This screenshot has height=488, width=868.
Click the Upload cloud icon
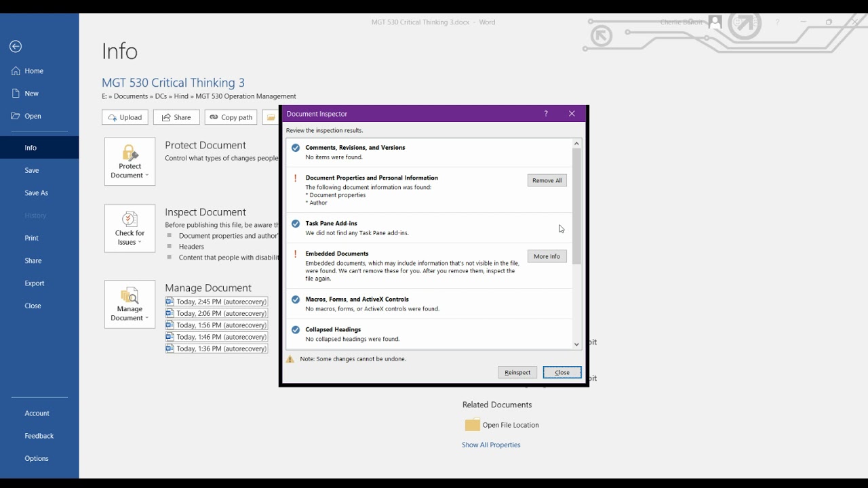tap(113, 117)
